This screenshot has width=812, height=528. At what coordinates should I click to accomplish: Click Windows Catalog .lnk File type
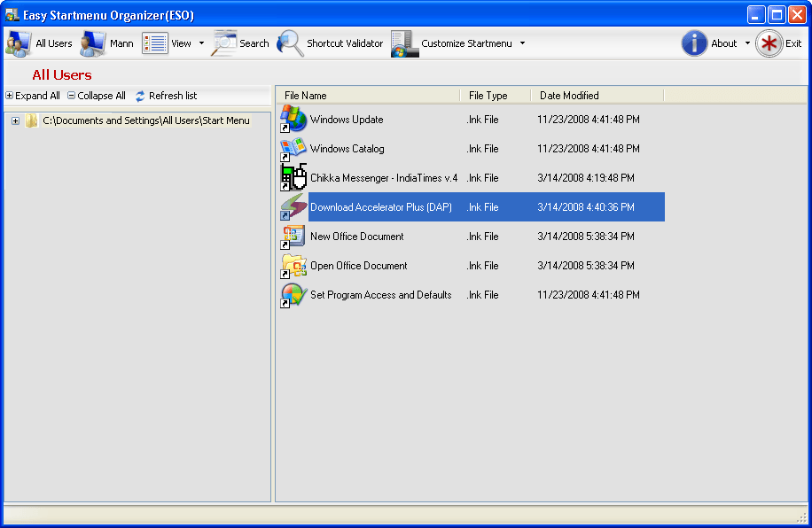pyautogui.click(x=482, y=149)
